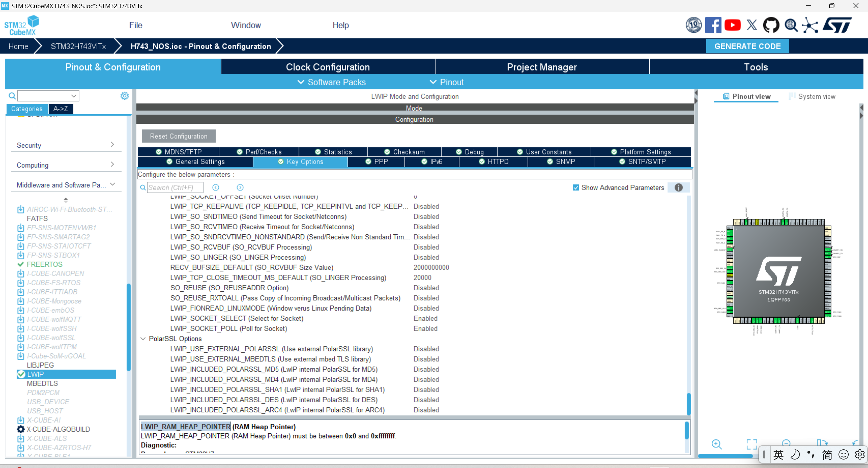Select FATFS in middleware list
868x468 pixels.
click(x=37, y=218)
